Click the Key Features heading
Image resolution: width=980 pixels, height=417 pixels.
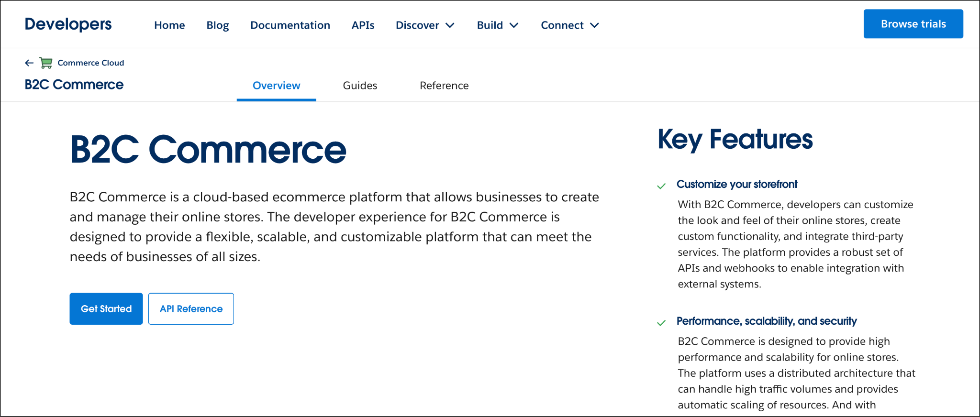click(735, 140)
